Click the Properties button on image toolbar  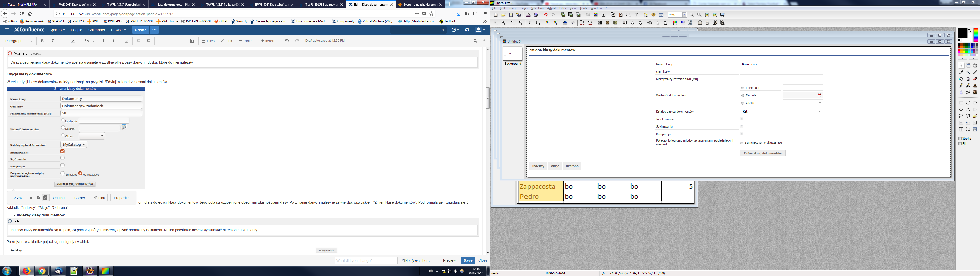(122, 198)
